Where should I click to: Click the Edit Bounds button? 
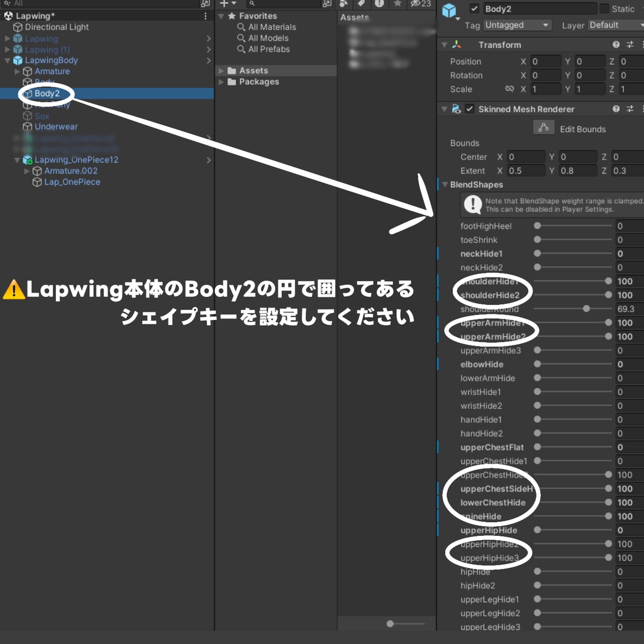[x=543, y=128]
